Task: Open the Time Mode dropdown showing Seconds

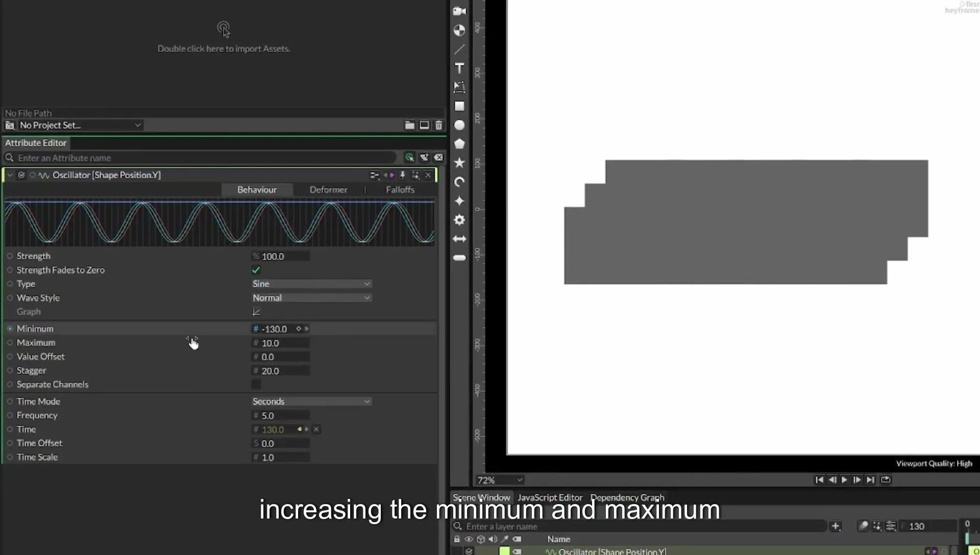Action: [311, 401]
